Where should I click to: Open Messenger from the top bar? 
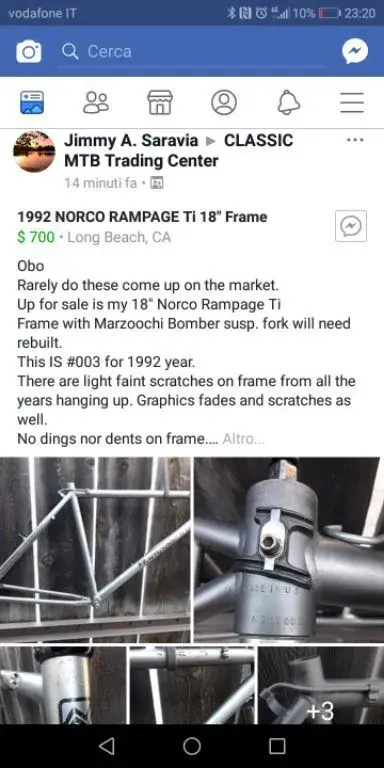tap(355, 51)
